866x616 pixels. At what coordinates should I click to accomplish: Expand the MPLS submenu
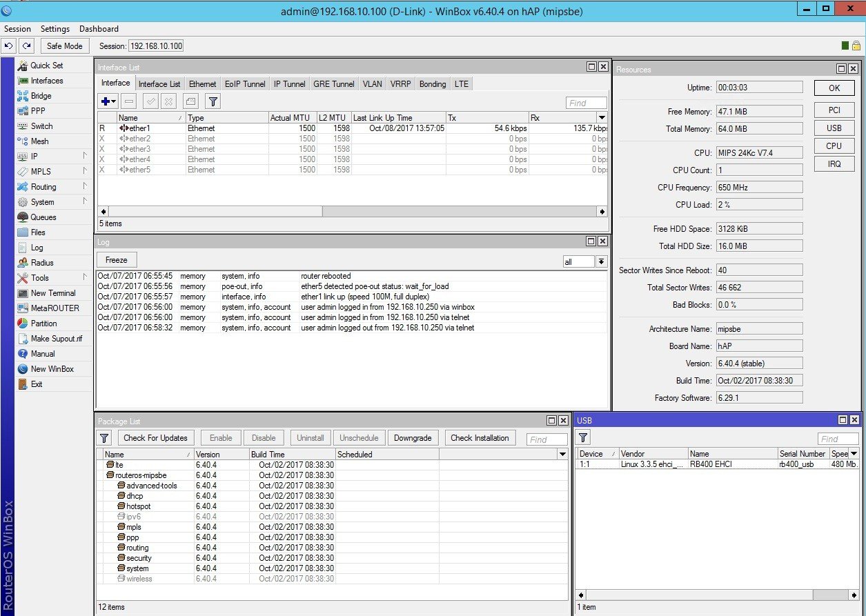pos(85,172)
